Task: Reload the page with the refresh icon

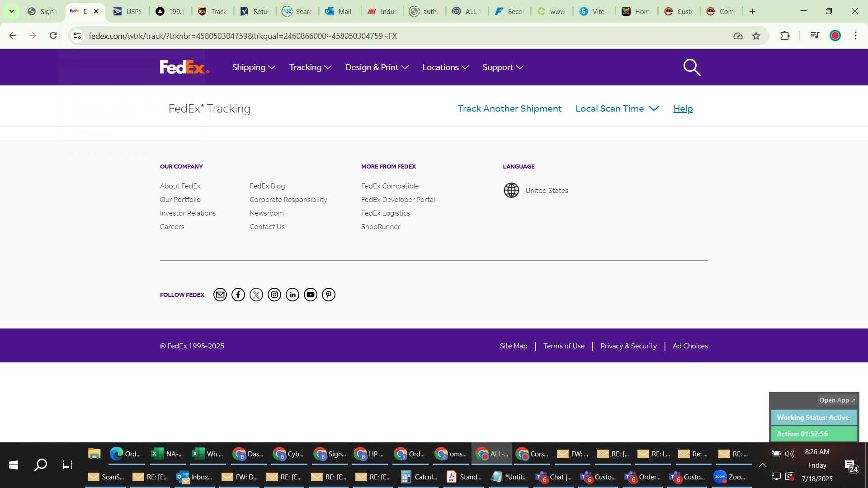Action: pyautogui.click(x=53, y=36)
